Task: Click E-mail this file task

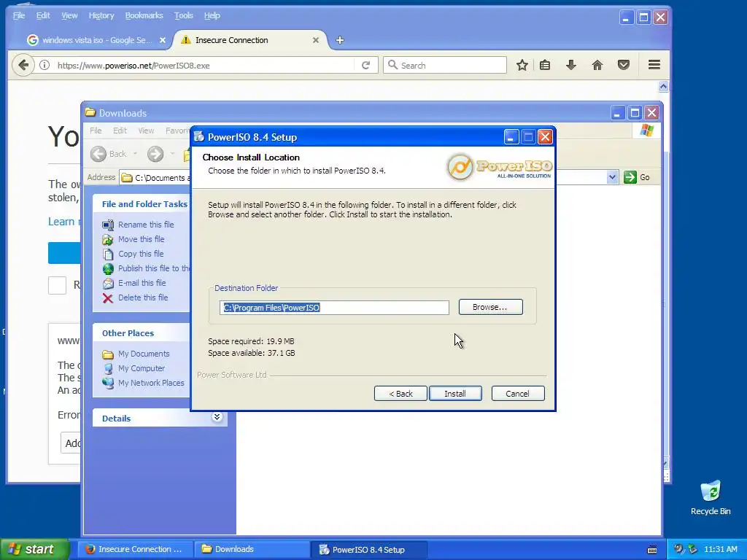Action: click(x=142, y=283)
